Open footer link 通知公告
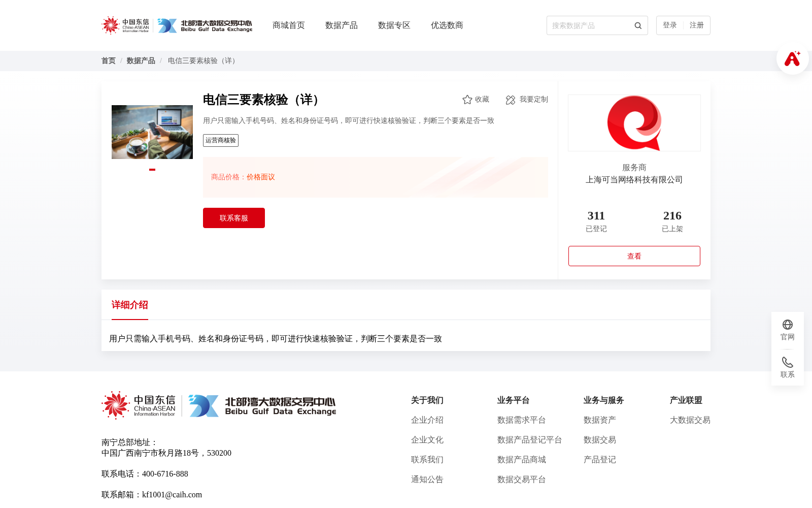812x508 pixels. click(427, 480)
